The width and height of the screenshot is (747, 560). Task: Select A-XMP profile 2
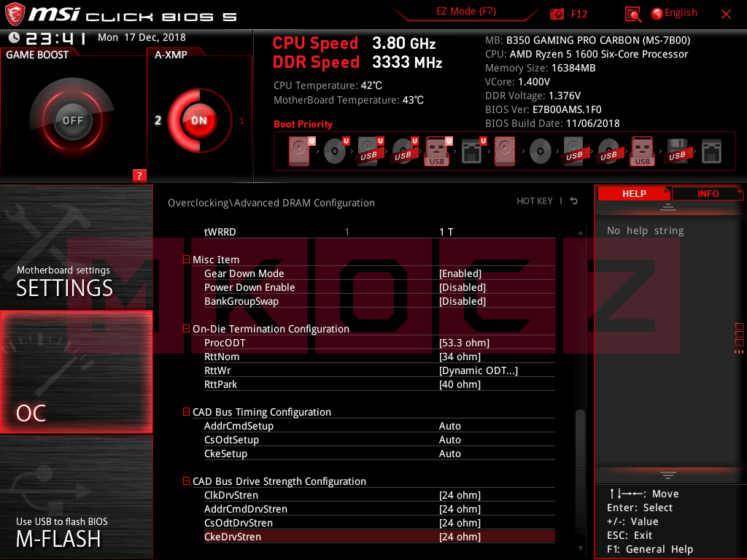click(x=158, y=120)
